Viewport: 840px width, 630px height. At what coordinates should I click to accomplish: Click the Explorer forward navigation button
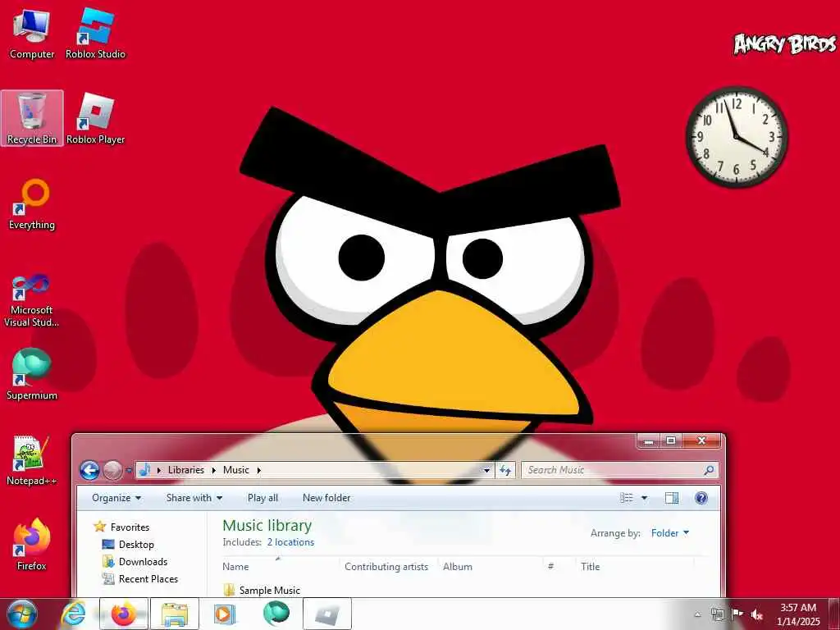pos(112,470)
